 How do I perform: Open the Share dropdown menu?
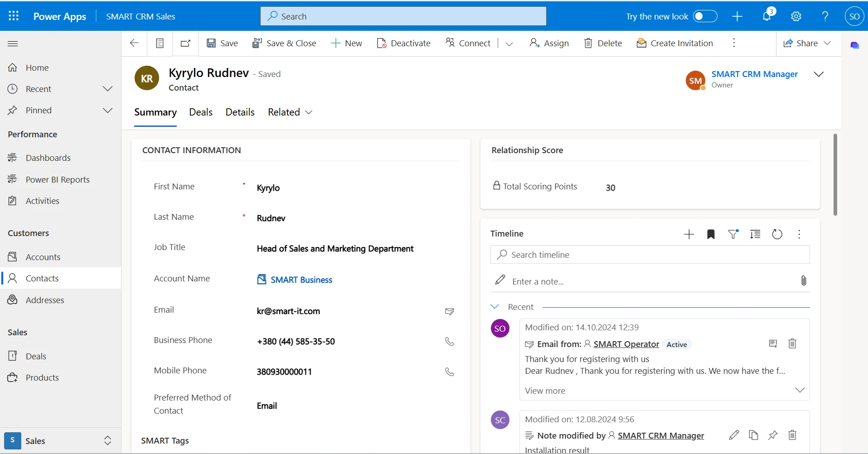(x=827, y=43)
